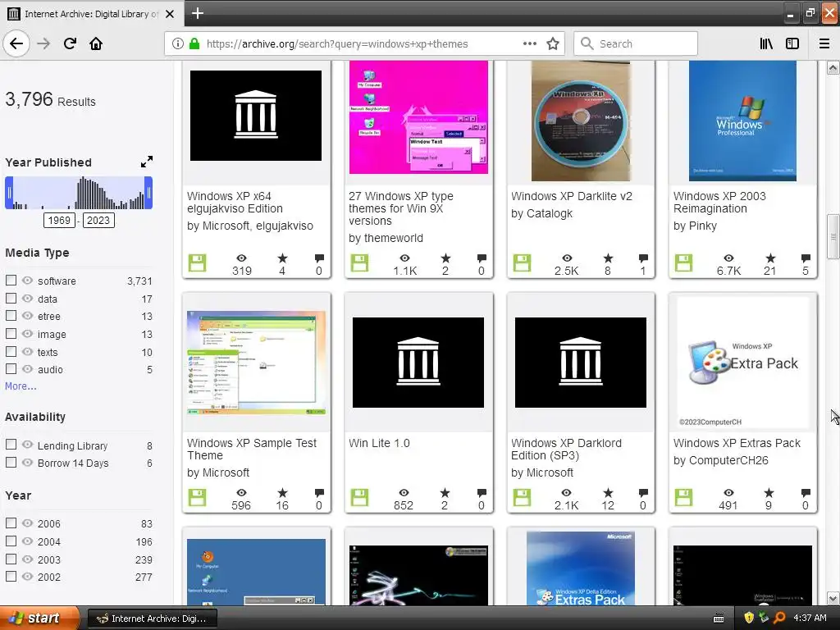Show site information for archive.org

[x=178, y=43]
